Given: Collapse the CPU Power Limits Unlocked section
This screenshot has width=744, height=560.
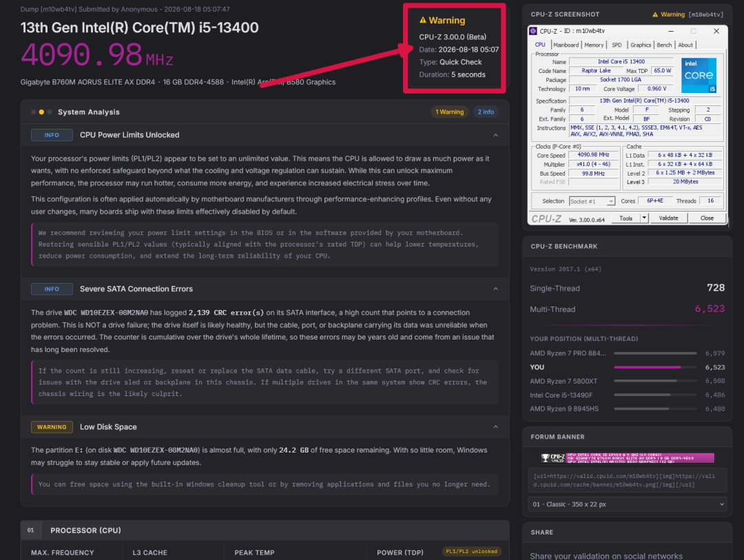Looking at the screenshot, I should [x=495, y=135].
